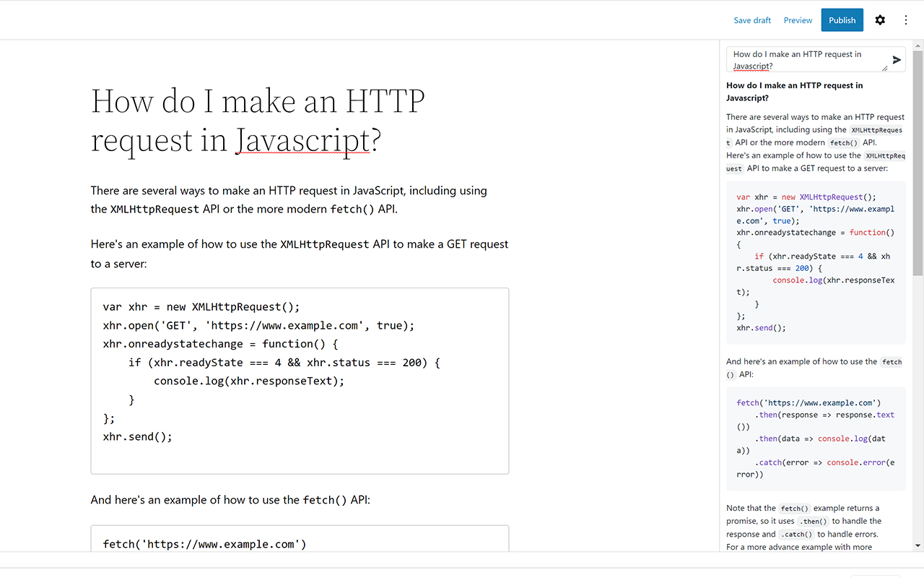Viewport: 924px width, 578px height.
Task: Click the sidebar scrollbar down arrow
Action: tap(918, 545)
